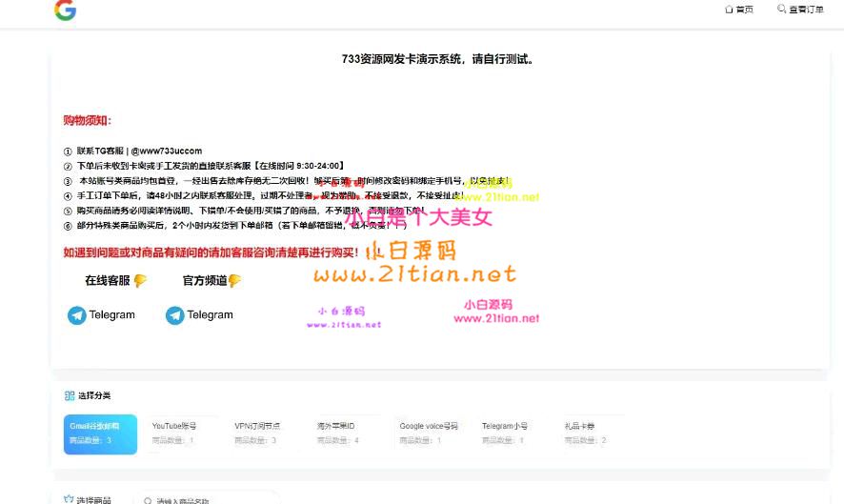Click the grid icon beside 选择分类
This screenshot has height=504, width=844.
point(69,395)
